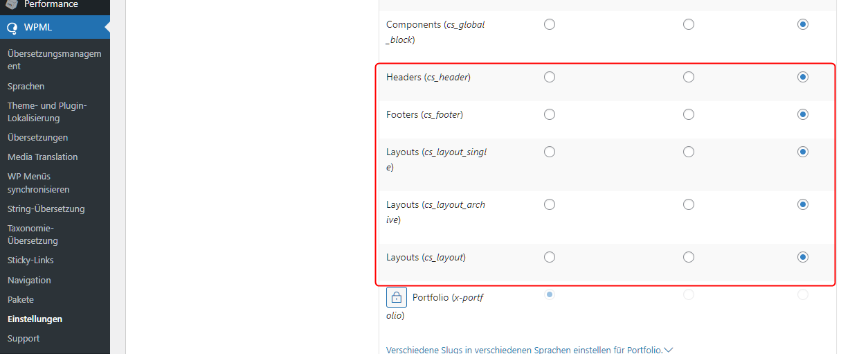
Task: Select first radio option for Layouts (cs_layout_single)
Action: click(550, 152)
